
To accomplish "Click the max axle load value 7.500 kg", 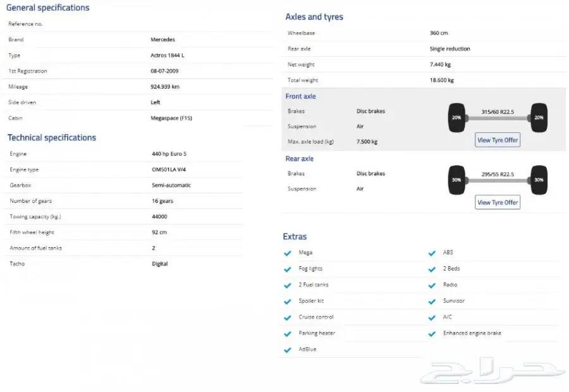I will (x=367, y=142).
